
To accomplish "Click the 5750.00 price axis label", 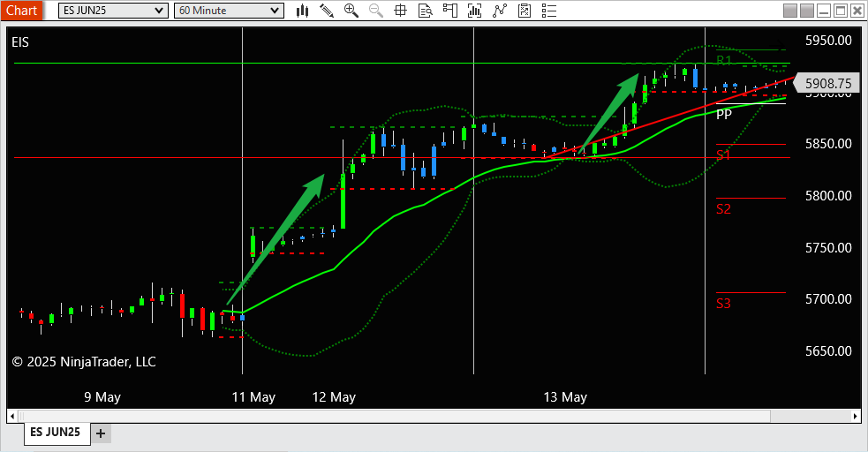I will click(x=828, y=248).
